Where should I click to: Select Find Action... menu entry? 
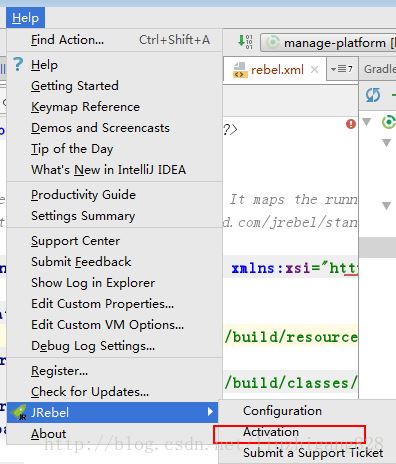point(115,40)
